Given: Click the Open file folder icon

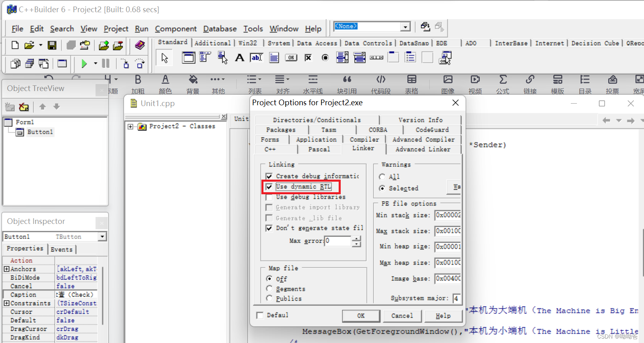Looking at the screenshot, I should click(x=29, y=45).
